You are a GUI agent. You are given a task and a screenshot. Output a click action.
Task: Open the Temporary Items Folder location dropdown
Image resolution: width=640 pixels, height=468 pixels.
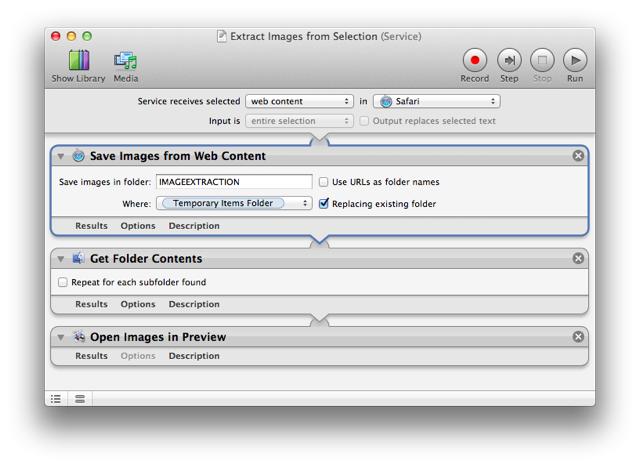234,203
